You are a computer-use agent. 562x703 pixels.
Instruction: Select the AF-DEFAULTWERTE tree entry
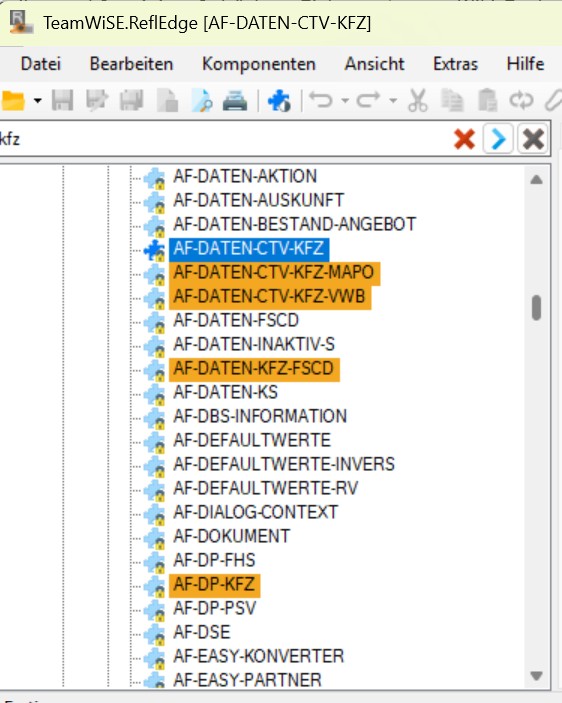(252, 440)
